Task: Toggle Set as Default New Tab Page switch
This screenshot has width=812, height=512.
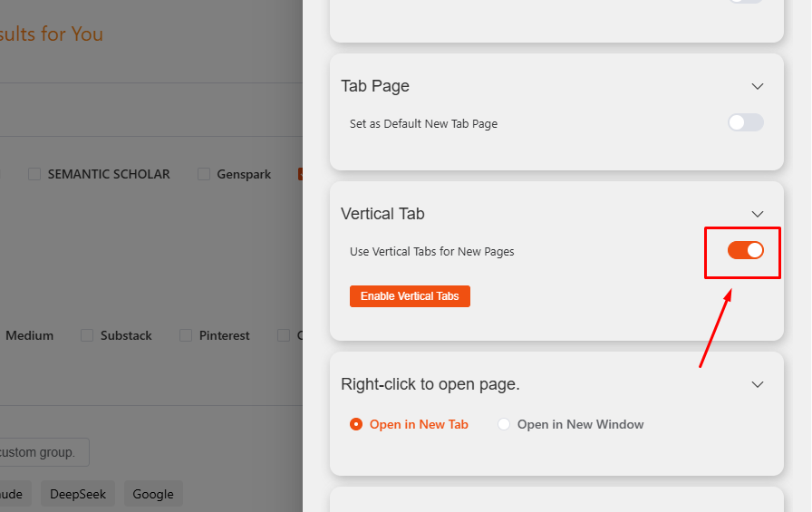Action: coord(746,122)
